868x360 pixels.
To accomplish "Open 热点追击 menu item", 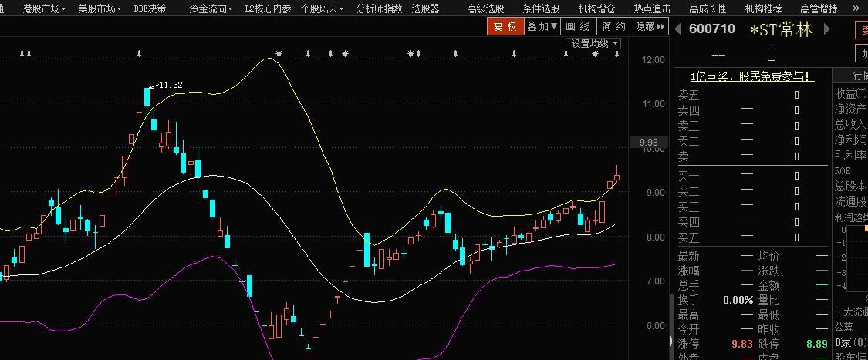I will pos(652,8).
